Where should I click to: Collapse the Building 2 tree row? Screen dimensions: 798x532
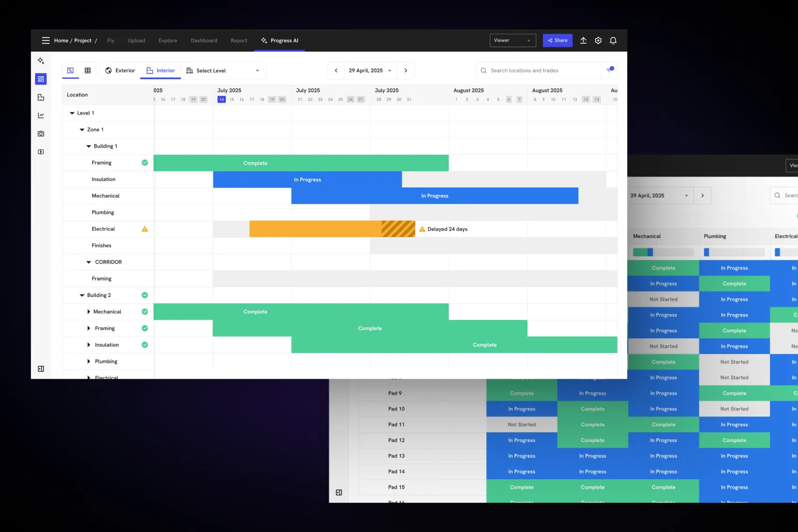82,295
